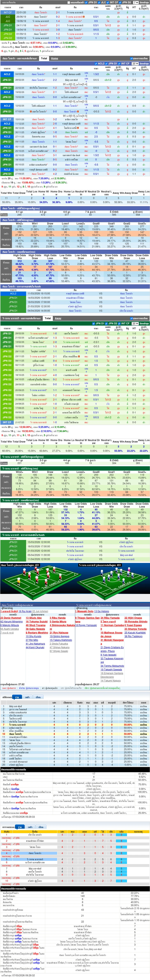Viewport: 150px width, 980px height.
Task: Open Masaaki Goto player link
Action: [x=84, y=611]
